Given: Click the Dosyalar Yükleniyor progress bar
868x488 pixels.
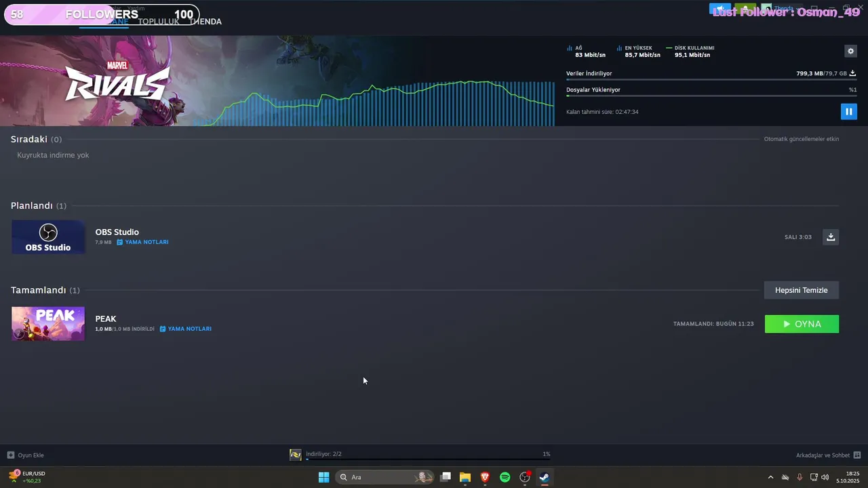Looking at the screenshot, I should [x=711, y=96].
